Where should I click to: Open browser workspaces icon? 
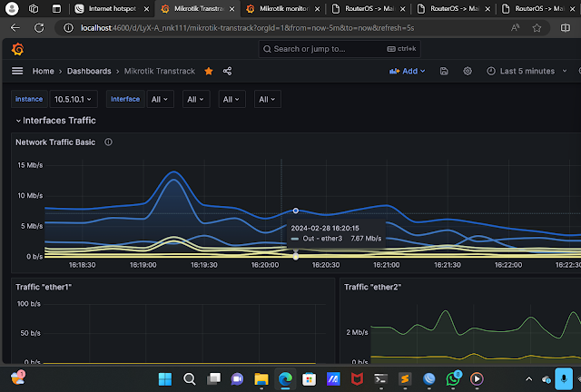tap(34, 8)
